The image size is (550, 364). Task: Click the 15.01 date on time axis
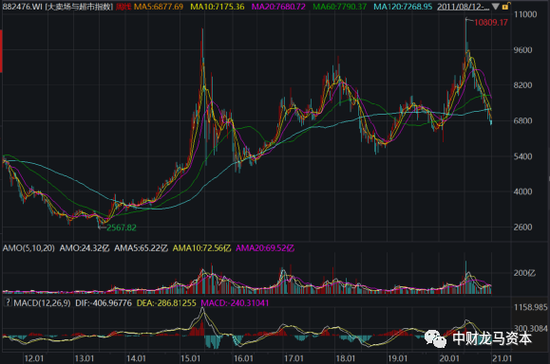pos(190,358)
